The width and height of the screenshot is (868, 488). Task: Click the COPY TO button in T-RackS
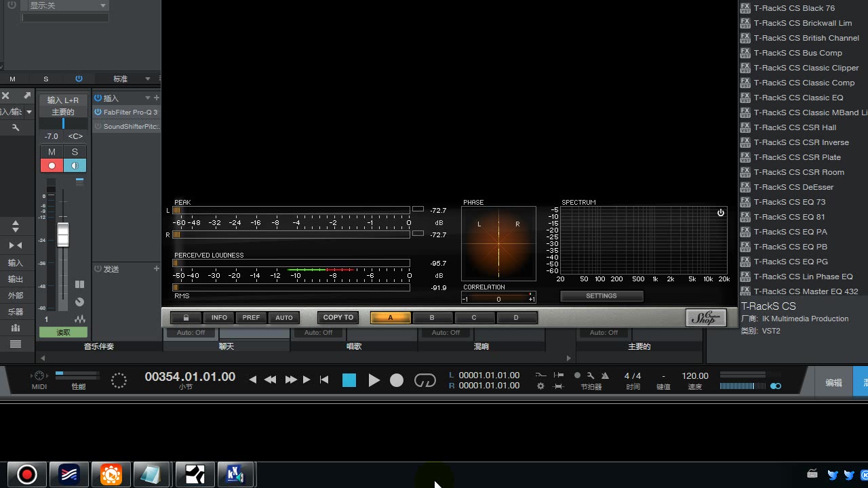(x=338, y=317)
